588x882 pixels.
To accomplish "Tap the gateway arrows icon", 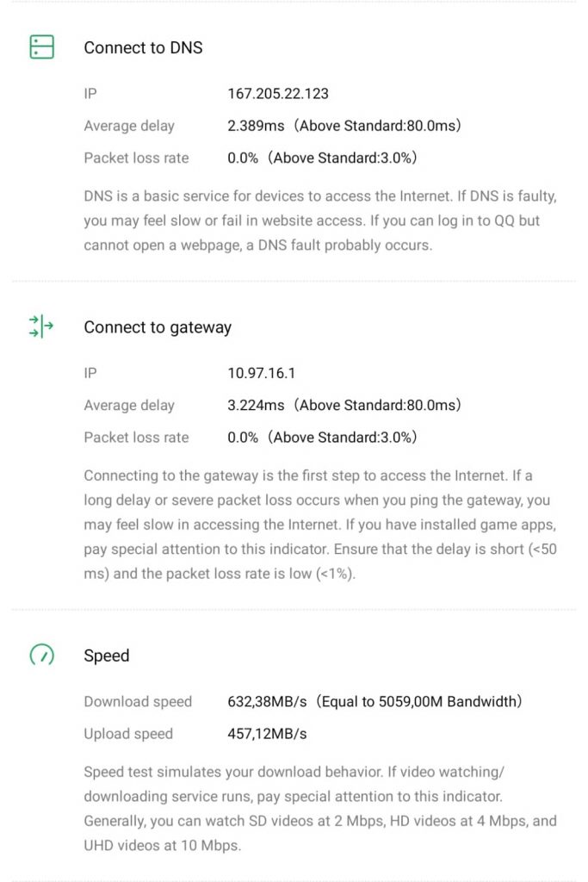I will 41,326.
